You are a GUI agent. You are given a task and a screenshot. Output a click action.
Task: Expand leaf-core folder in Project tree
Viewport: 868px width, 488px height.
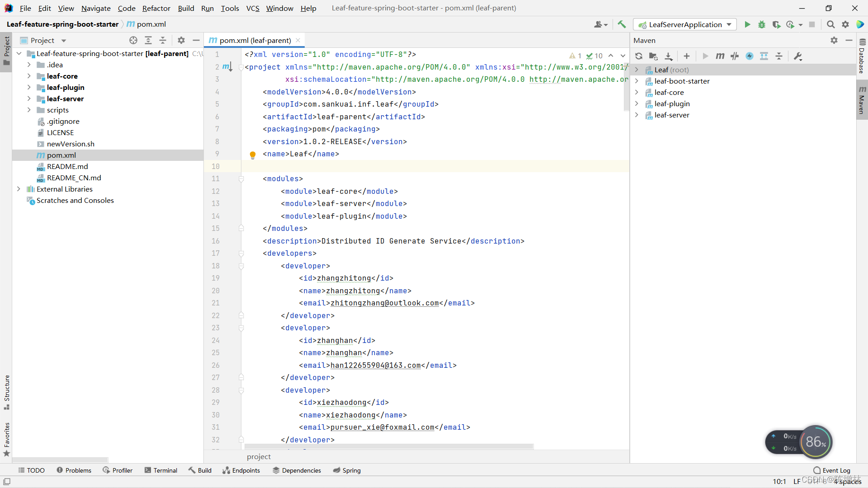coord(29,76)
